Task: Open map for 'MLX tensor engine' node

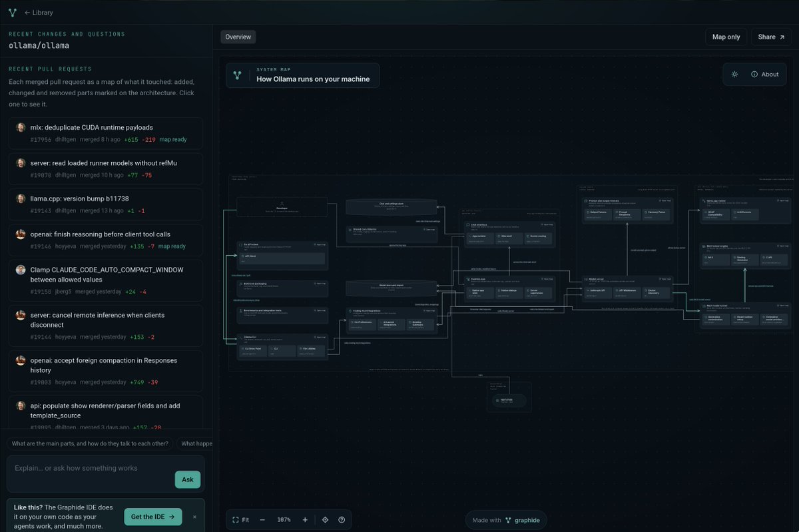Action: point(783,246)
